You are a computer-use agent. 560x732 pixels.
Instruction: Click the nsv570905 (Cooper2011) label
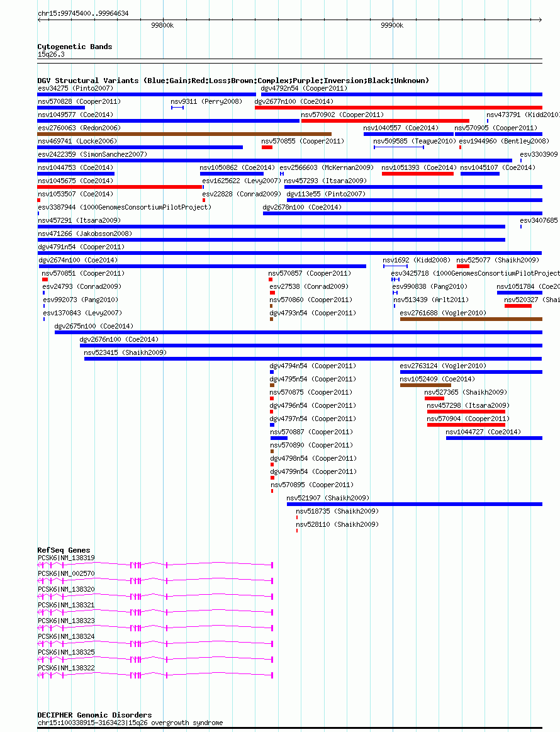[496, 128]
